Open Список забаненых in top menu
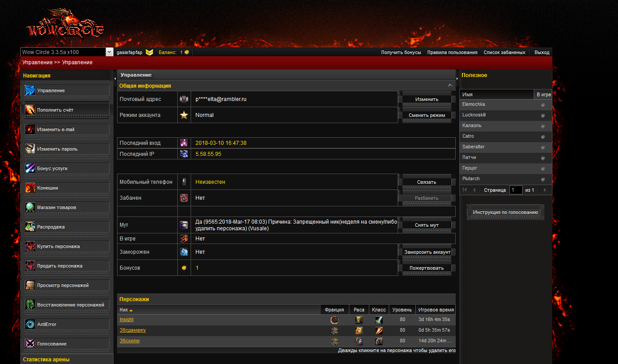 [x=504, y=52]
